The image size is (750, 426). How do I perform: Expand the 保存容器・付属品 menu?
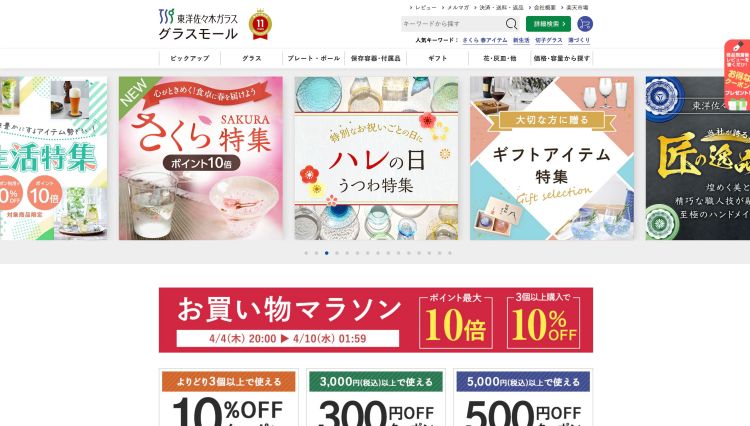click(x=375, y=58)
